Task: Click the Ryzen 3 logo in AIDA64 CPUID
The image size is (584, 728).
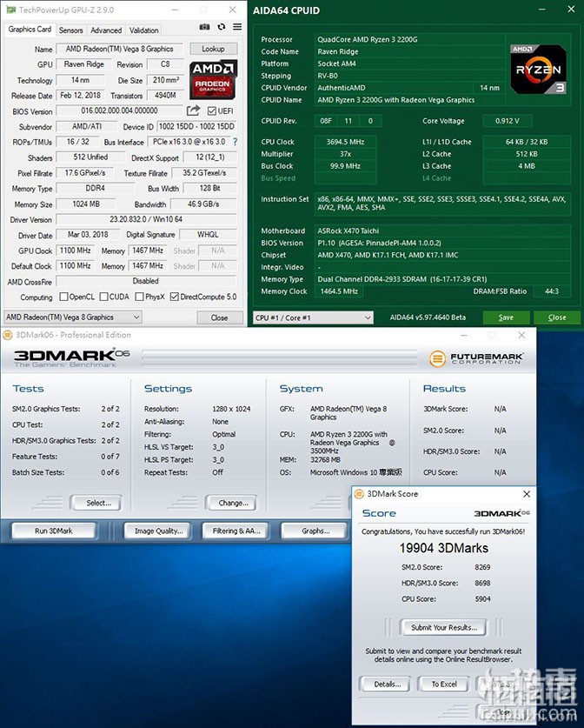Action: click(x=538, y=70)
